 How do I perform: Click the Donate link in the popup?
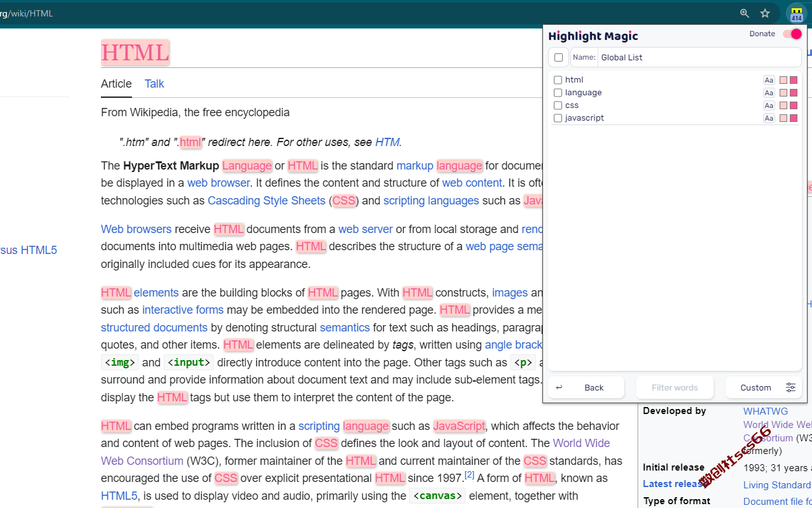point(762,34)
